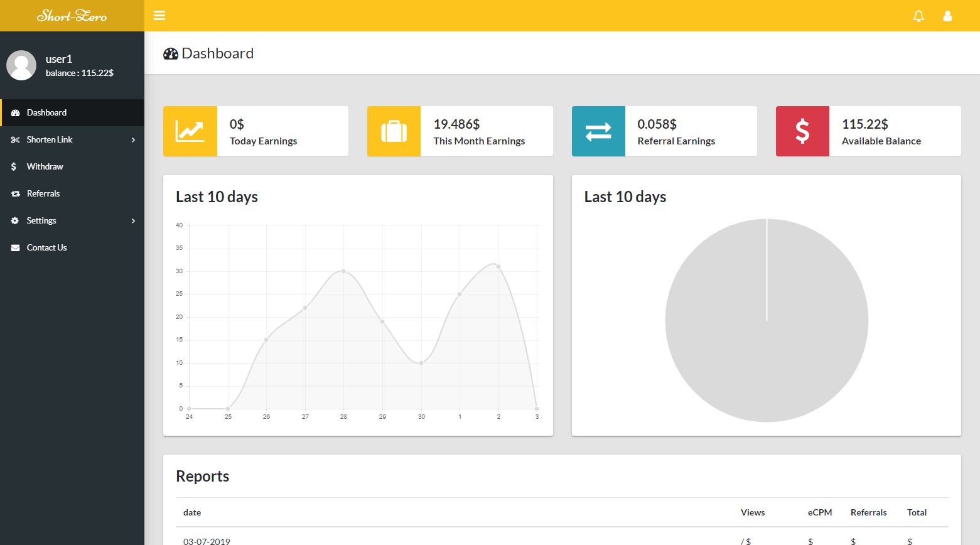This screenshot has width=980, height=545.
Task: Click the Today Earnings chart icon
Action: click(190, 131)
